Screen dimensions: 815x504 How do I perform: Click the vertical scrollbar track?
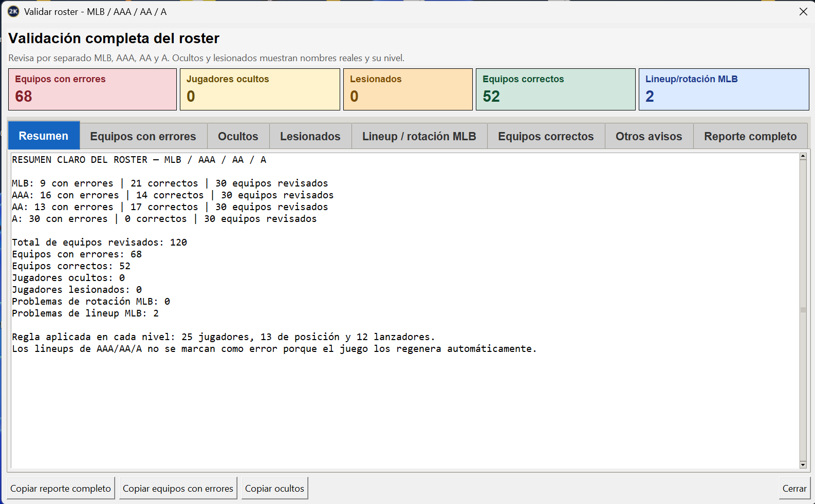803,310
